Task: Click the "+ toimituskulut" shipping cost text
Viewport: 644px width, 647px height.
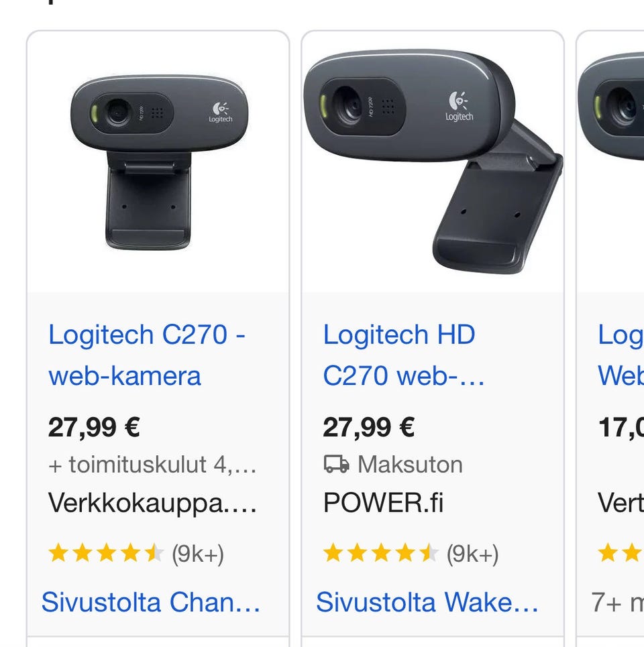Action: click(x=152, y=464)
